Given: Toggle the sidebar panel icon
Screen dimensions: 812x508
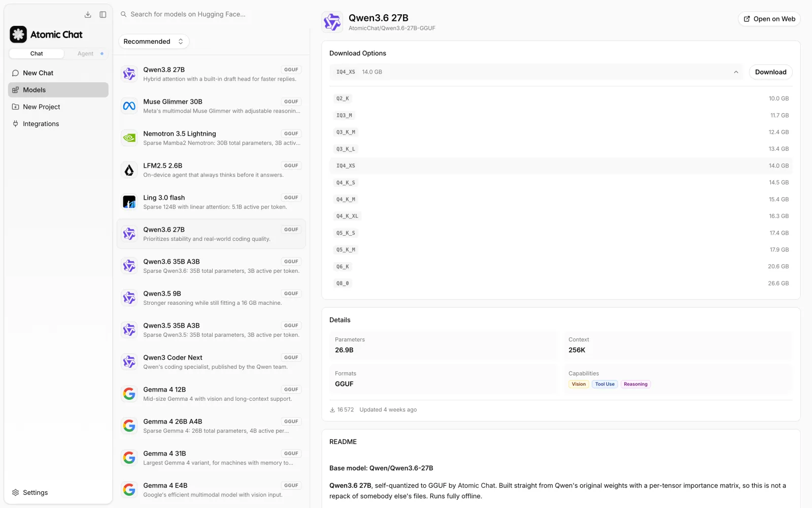Looking at the screenshot, I should (103, 15).
